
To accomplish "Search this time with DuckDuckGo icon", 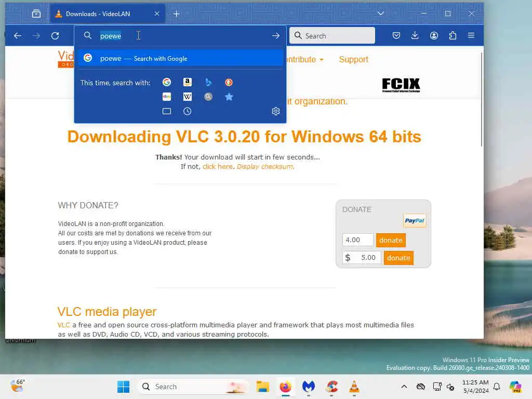I will pyautogui.click(x=229, y=82).
